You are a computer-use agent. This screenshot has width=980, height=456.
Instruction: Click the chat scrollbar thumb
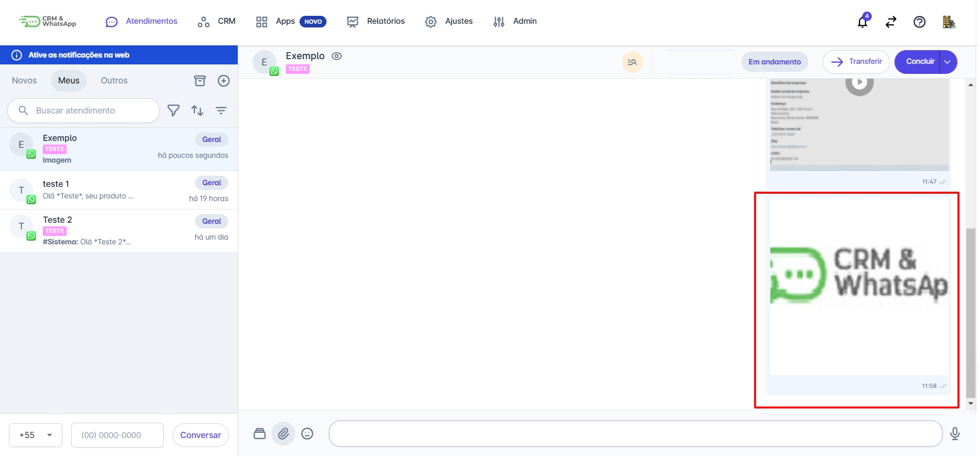click(x=970, y=313)
